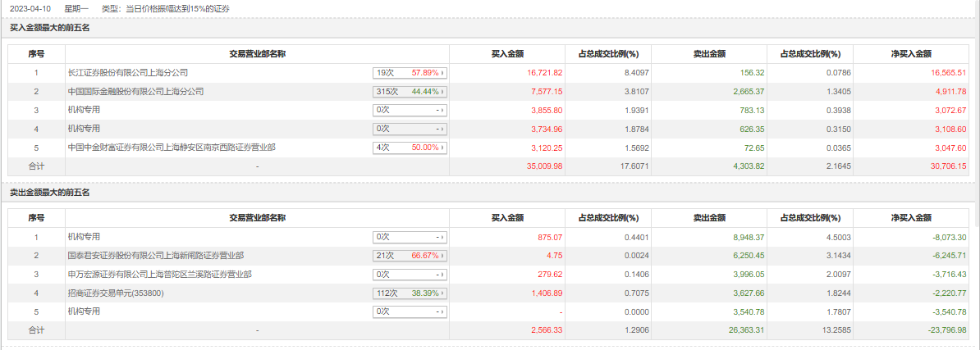Expand the 19次 57.89% box for 长江证券
980x350 pixels.
tap(410, 73)
